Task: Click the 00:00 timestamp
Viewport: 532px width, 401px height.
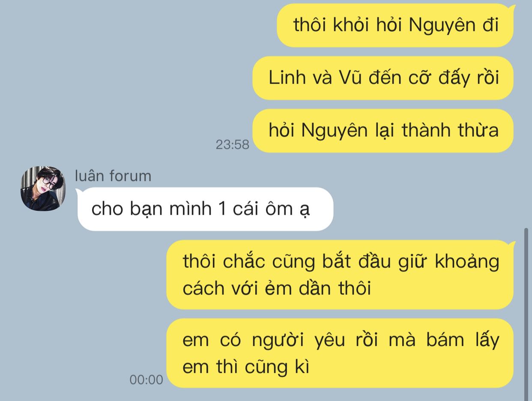Action: [146, 380]
